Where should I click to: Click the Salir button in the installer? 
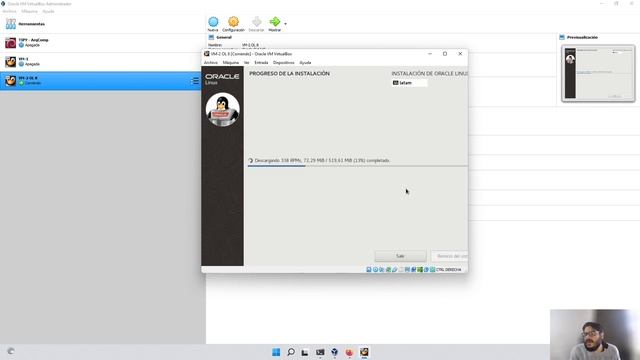pyautogui.click(x=400, y=256)
